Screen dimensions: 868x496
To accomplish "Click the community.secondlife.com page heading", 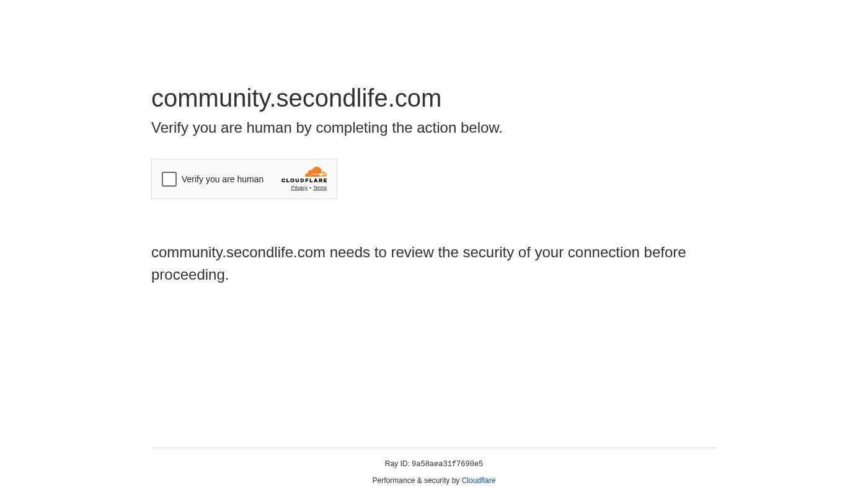I will [x=296, y=98].
